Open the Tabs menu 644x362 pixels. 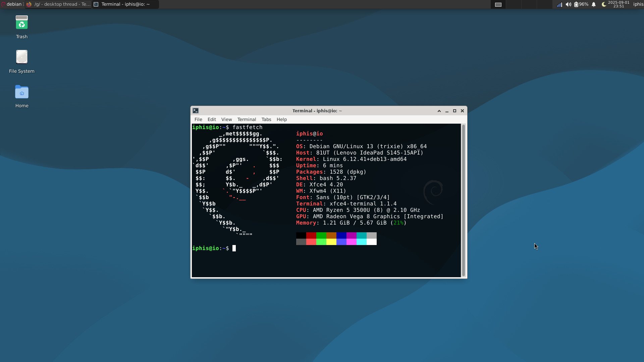click(266, 119)
